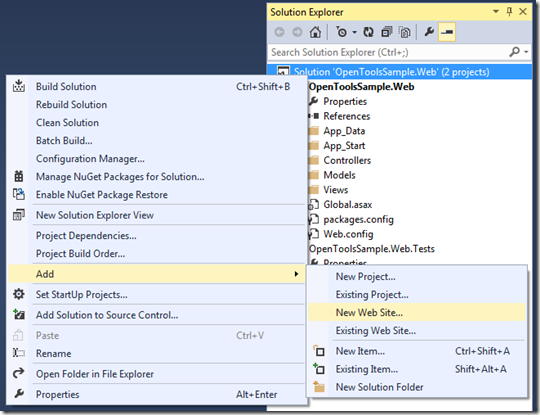Open the Pending Changes Filter dropdown arrow
540x415 pixels.
pyautogui.click(x=354, y=32)
